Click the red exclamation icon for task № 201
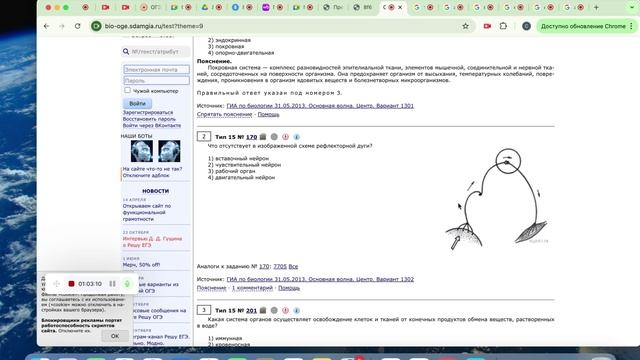Screen dimensions: 640x360 click(285, 310)
